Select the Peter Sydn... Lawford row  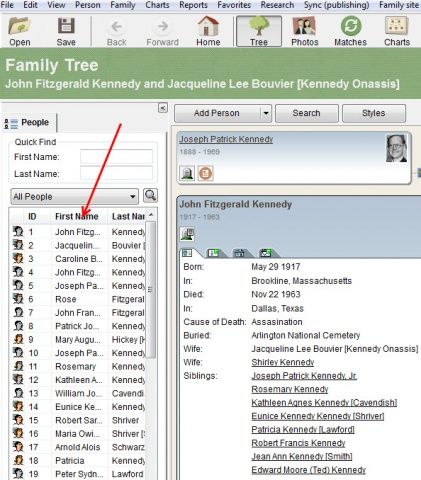pos(78,474)
